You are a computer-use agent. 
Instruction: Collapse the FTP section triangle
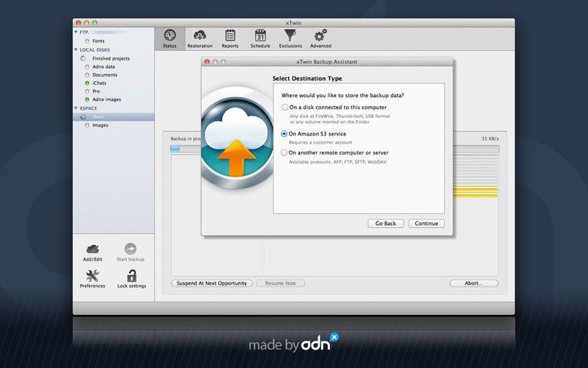click(x=76, y=32)
